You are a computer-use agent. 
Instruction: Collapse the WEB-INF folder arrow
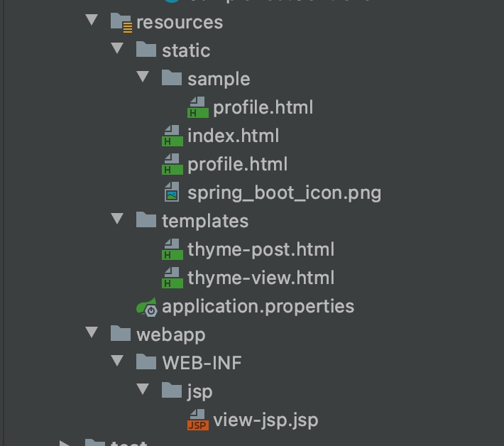(x=118, y=362)
